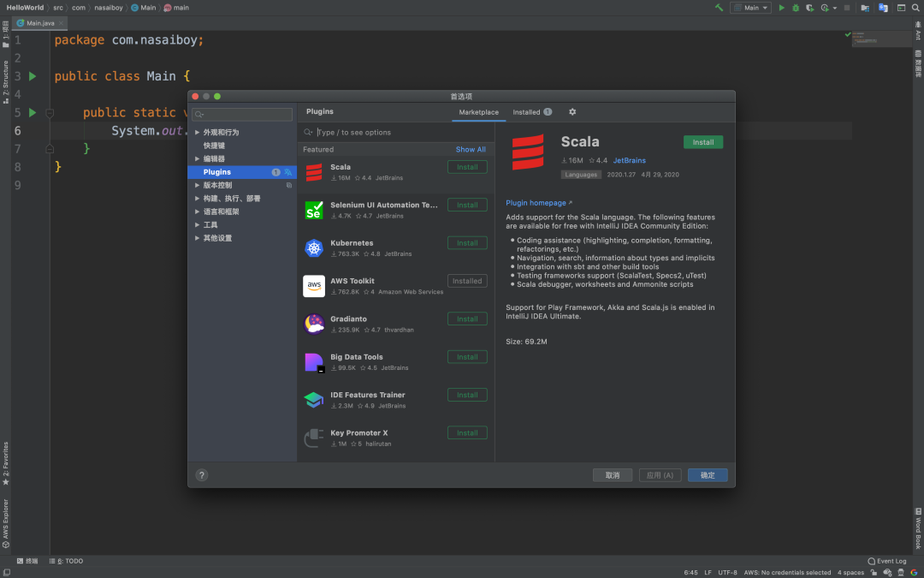
Task: Click the Selenium UI Automation plugin icon
Action: [313, 210]
